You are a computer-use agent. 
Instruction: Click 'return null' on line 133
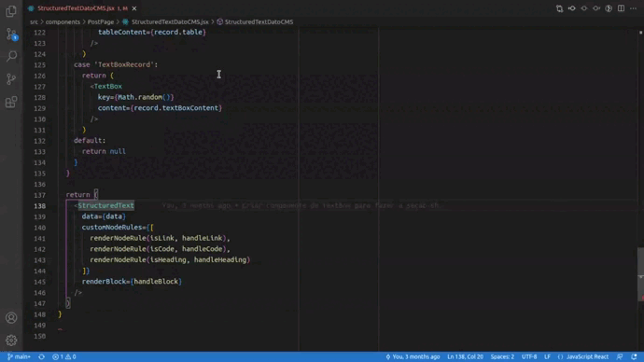[104, 151]
